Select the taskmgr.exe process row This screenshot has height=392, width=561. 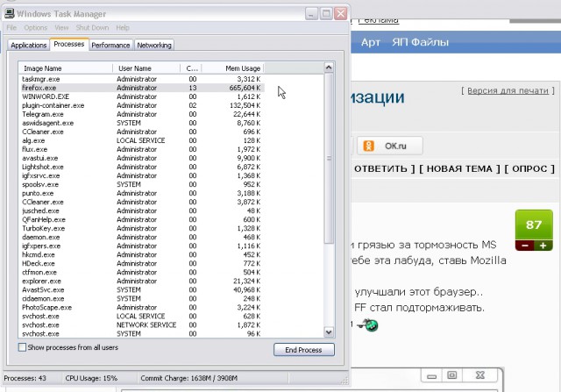coord(142,79)
